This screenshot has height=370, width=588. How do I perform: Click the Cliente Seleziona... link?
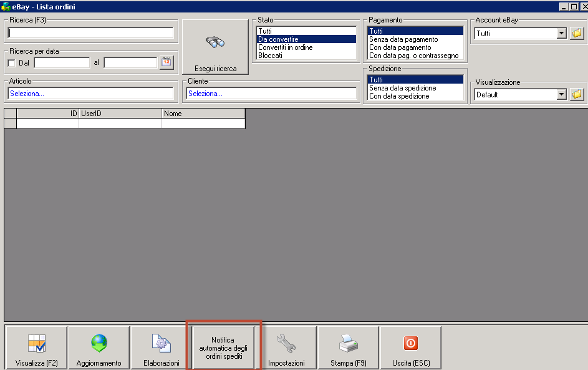coord(205,94)
